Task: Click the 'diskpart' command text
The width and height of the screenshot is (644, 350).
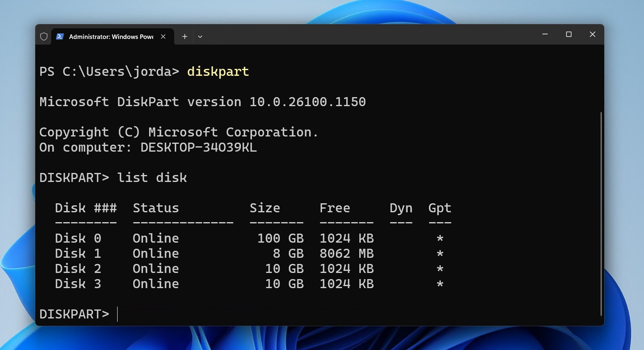Action: point(218,72)
